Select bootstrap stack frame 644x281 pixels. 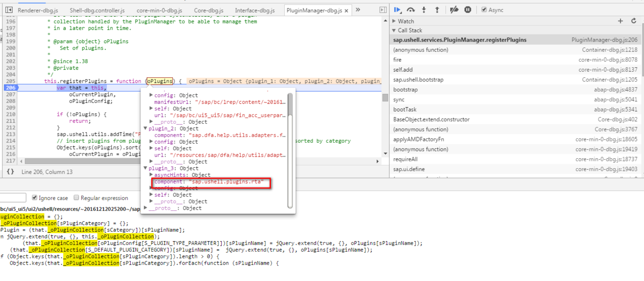pos(515,90)
